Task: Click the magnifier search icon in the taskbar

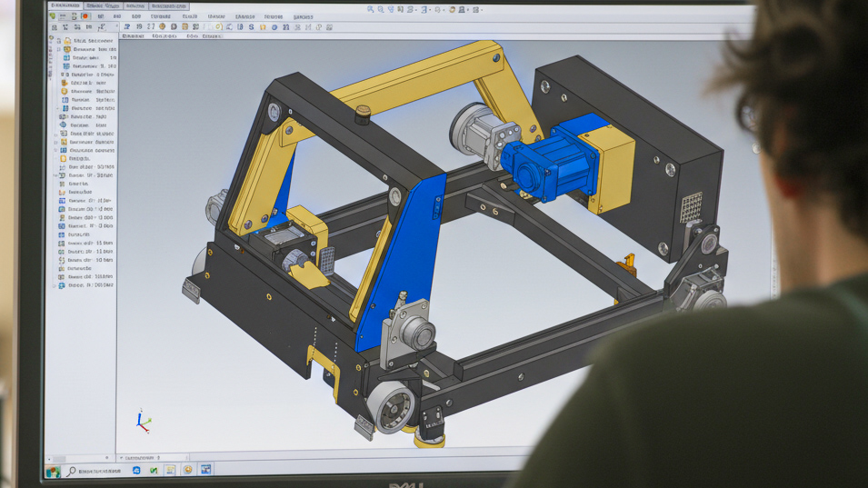Action: pyautogui.click(x=72, y=471)
